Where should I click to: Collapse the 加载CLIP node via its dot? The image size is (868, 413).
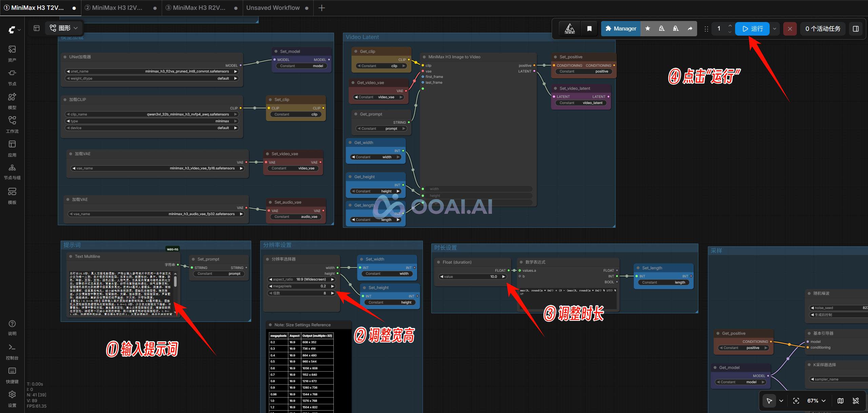point(65,100)
